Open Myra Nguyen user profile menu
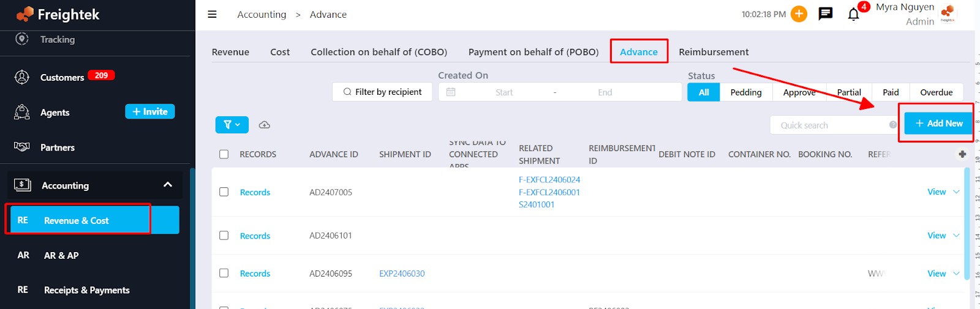Viewport: 980px width, 309px height. (x=905, y=14)
